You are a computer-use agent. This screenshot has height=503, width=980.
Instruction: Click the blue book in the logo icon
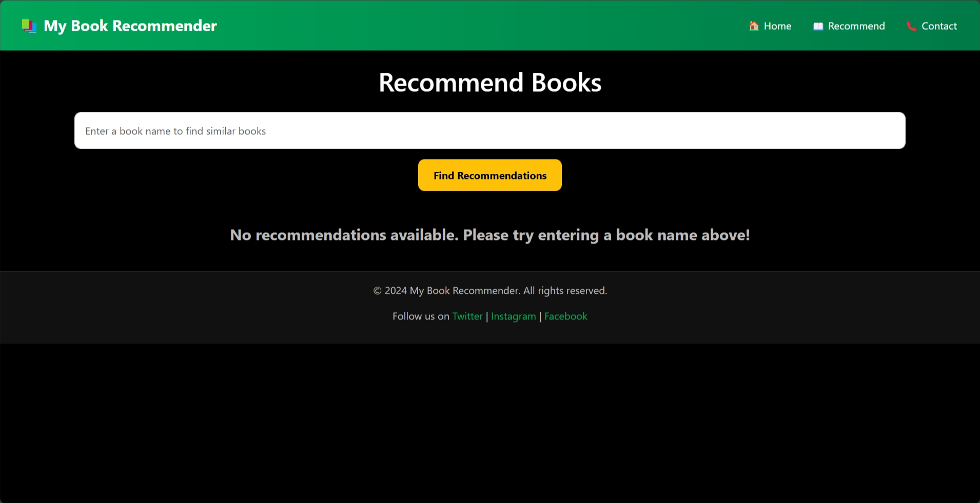click(34, 28)
